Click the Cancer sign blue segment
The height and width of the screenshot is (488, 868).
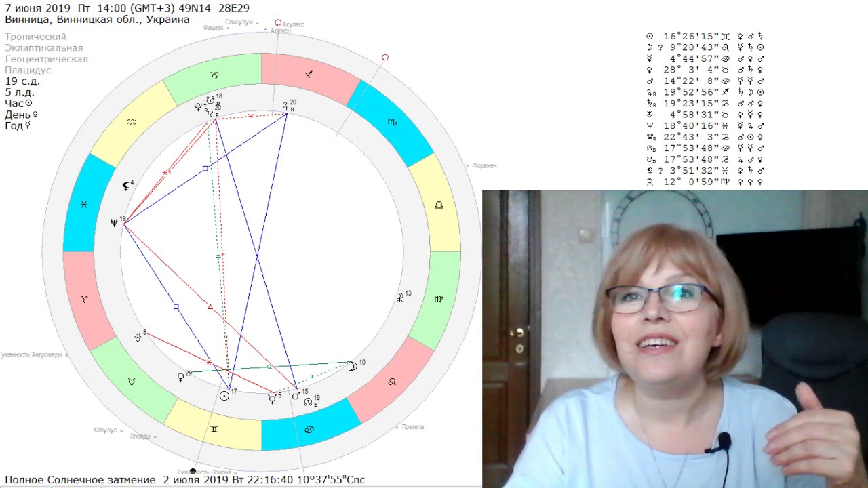[x=310, y=430]
